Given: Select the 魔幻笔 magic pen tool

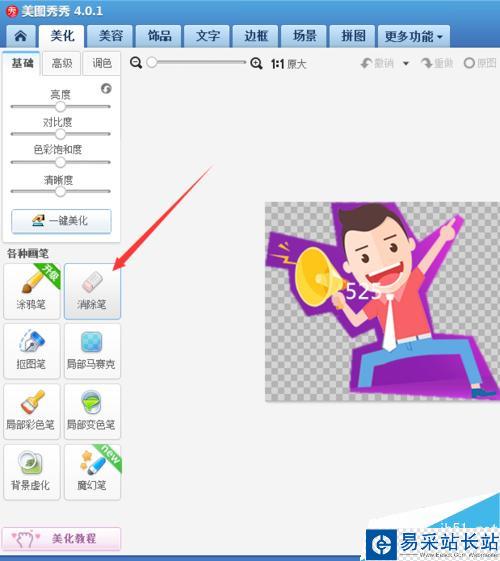Looking at the screenshot, I should pyautogui.click(x=92, y=472).
